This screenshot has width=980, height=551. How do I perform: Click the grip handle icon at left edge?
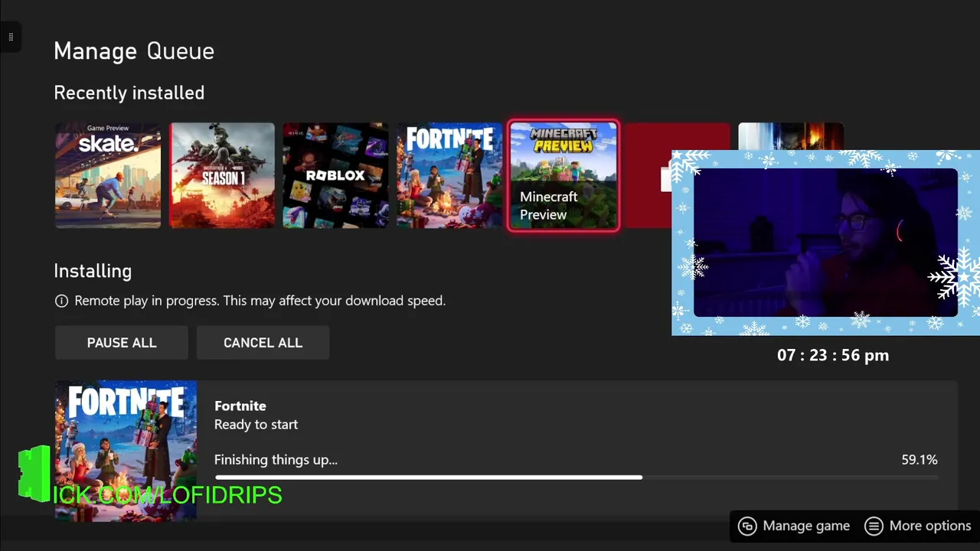[x=10, y=37]
